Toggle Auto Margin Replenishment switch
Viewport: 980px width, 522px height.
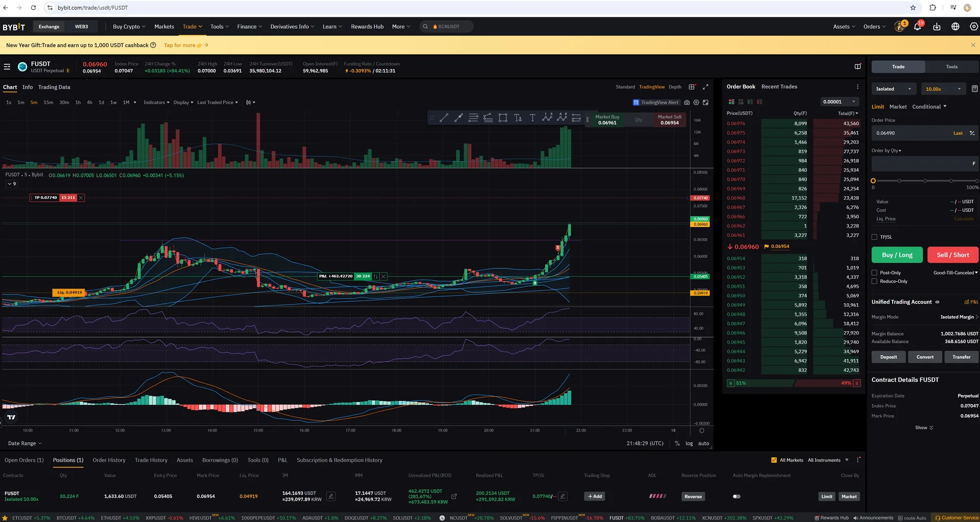[737, 496]
